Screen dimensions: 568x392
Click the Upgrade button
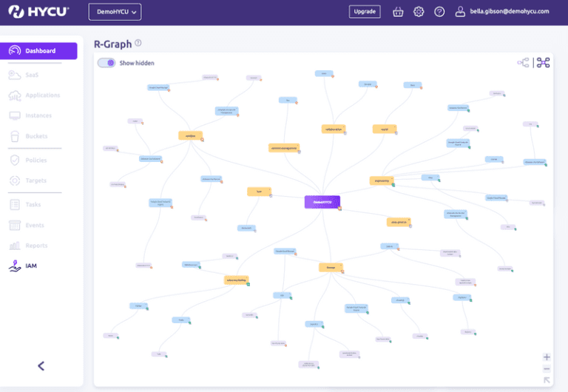point(365,12)
